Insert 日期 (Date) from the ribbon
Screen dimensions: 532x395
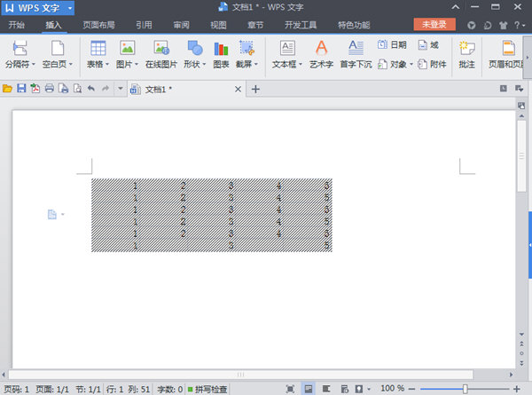click(x=392, y=43)
